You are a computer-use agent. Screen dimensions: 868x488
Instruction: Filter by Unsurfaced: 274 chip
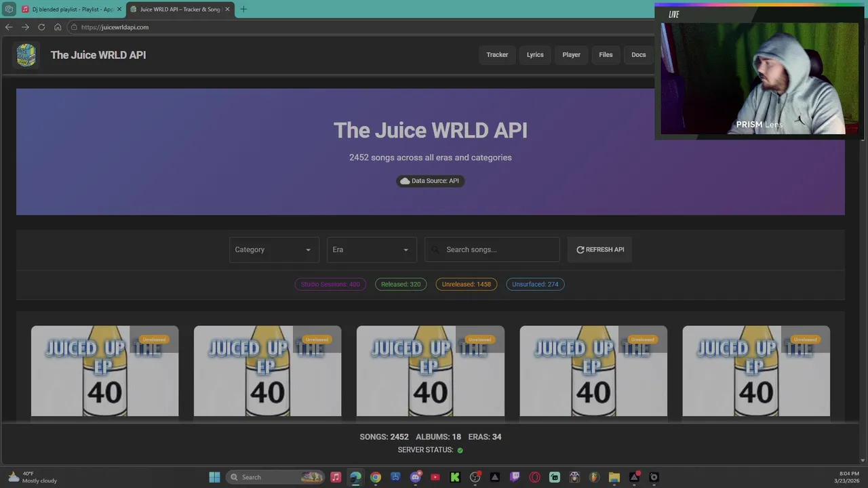pos(535,284)
